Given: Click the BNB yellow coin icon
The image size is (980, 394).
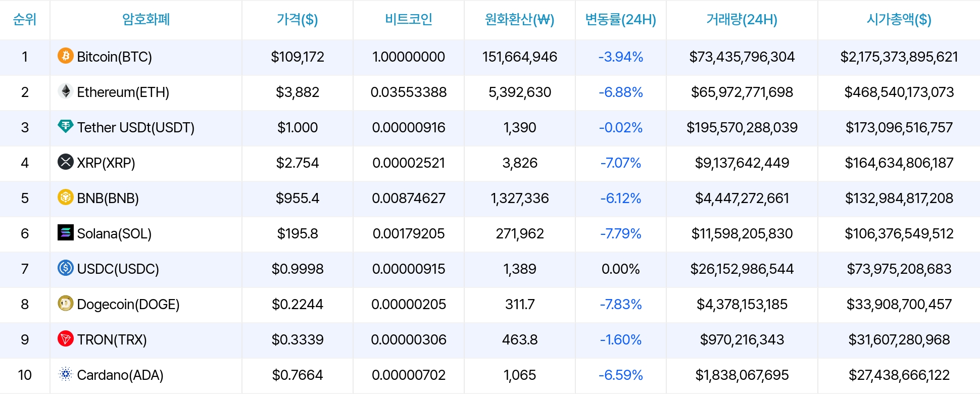Looking at the screenshot, I should point(66,197).
